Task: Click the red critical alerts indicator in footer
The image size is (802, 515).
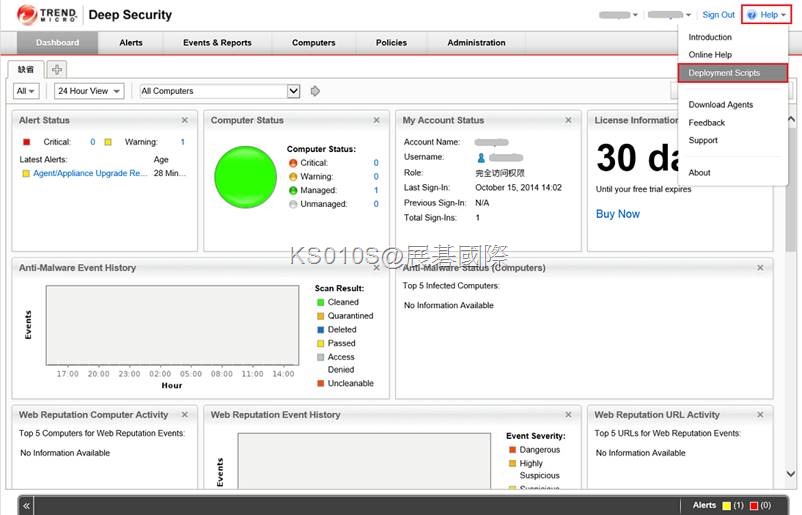Action: pyautogui.click(x=754, y=506)
